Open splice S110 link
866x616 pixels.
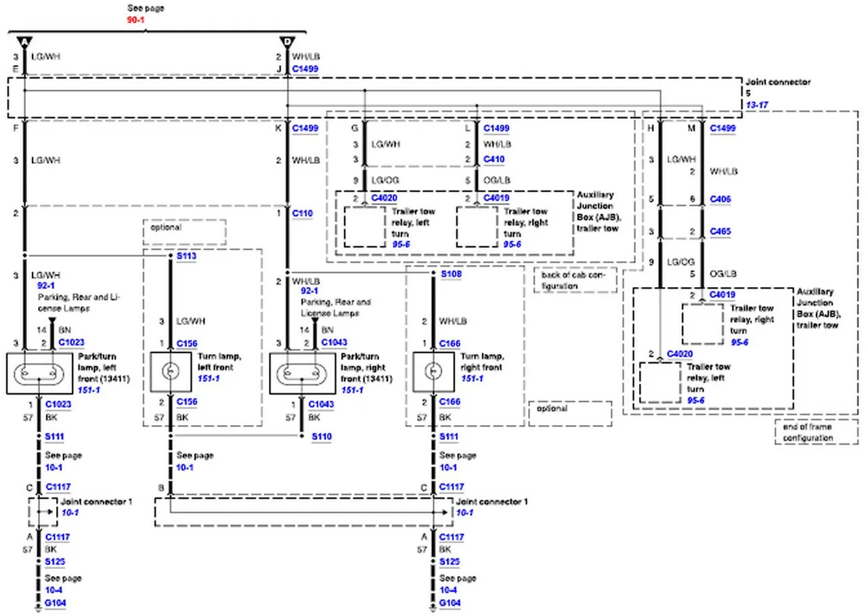coord(322,437)
